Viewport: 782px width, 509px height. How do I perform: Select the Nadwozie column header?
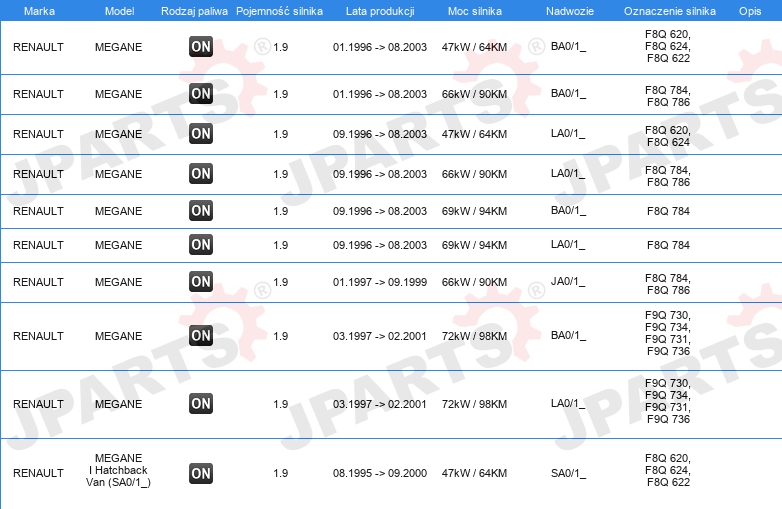pyautogui.click(x=570, y=11)
